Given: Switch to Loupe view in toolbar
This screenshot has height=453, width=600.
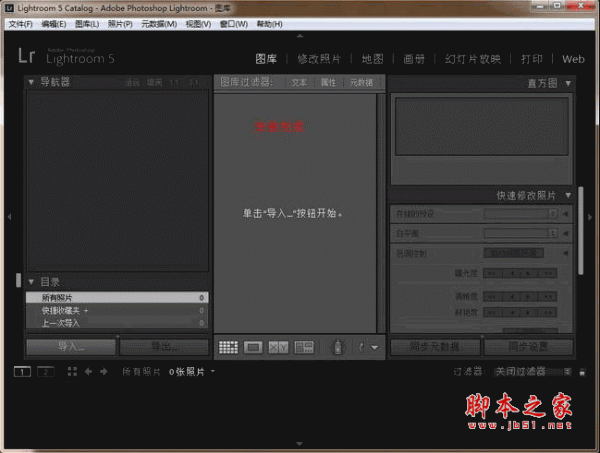Looking at the screenshot, I should pyautogui.click(x=253, y=347).
